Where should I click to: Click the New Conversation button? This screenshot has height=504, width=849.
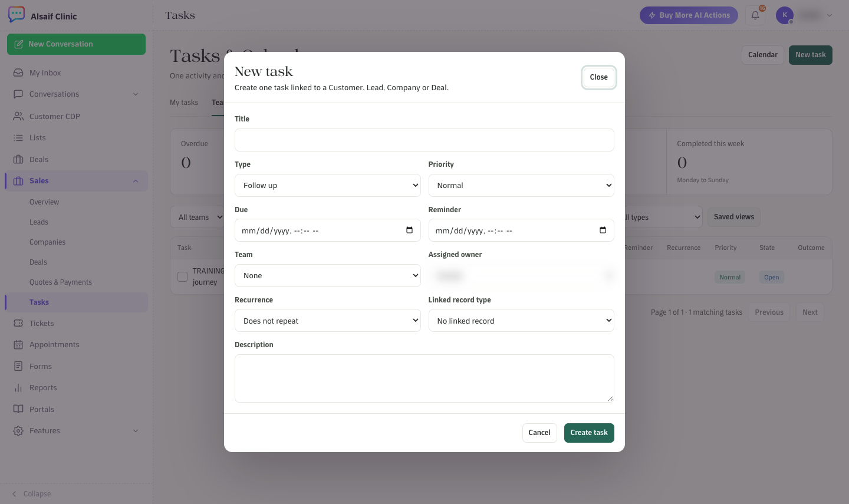76,44
